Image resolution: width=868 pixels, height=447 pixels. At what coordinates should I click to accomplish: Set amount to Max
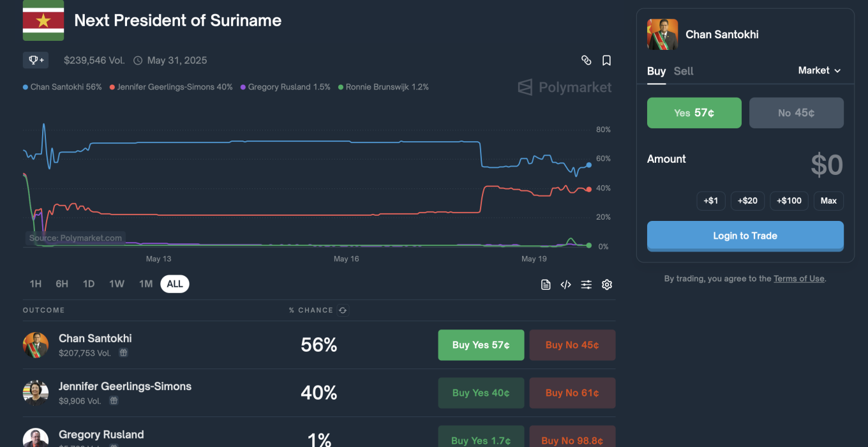point(828,201)
